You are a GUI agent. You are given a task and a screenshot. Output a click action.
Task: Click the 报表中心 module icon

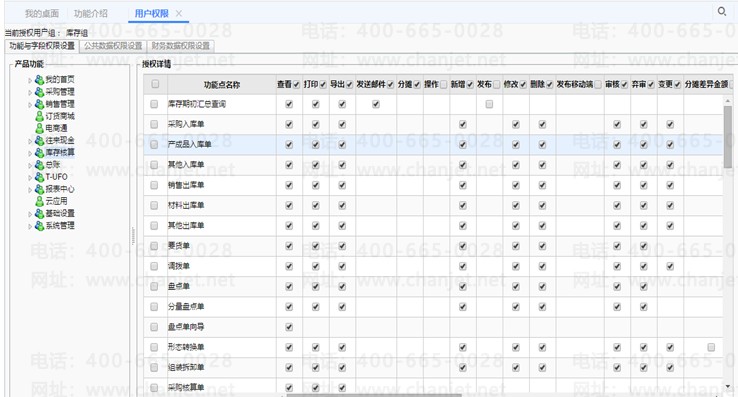pyautogui.click(x=40, y=189)
